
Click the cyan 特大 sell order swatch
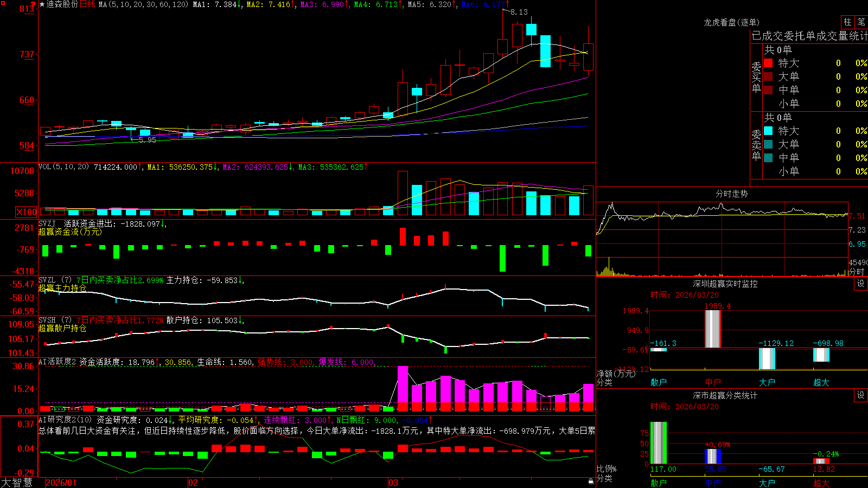[x=768, y=131]
